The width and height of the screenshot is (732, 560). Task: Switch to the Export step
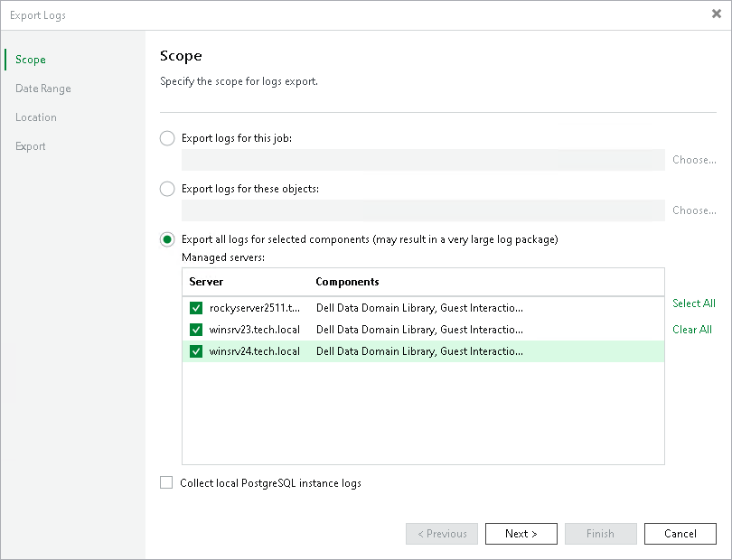(x=31, y=146)
